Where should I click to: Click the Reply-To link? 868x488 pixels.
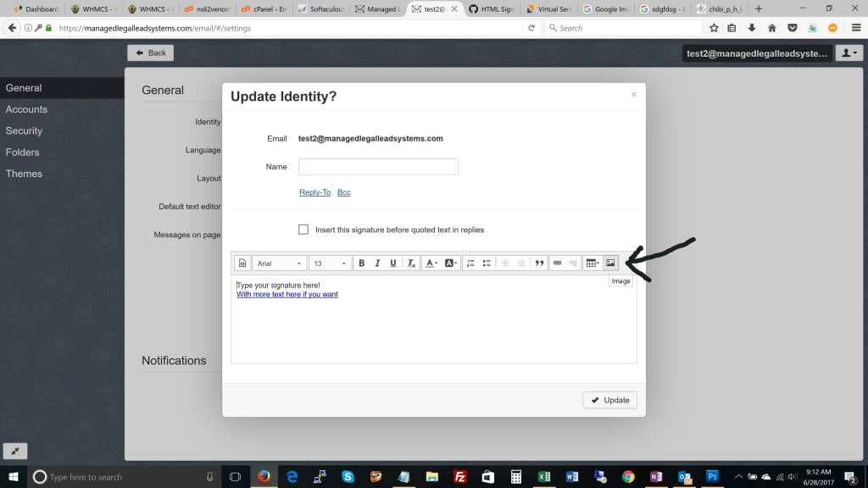point(315,192)
